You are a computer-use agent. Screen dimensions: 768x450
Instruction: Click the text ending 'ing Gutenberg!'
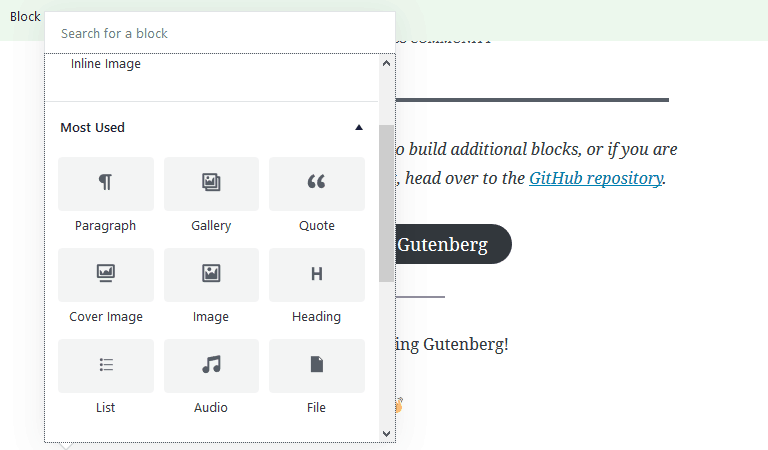[x=452, y=344]
